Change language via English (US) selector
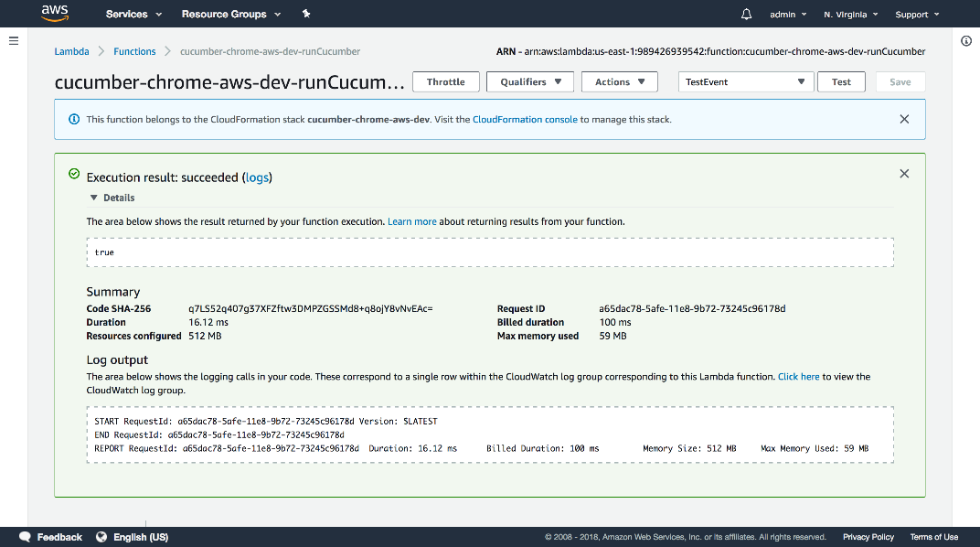 [140, 537]
